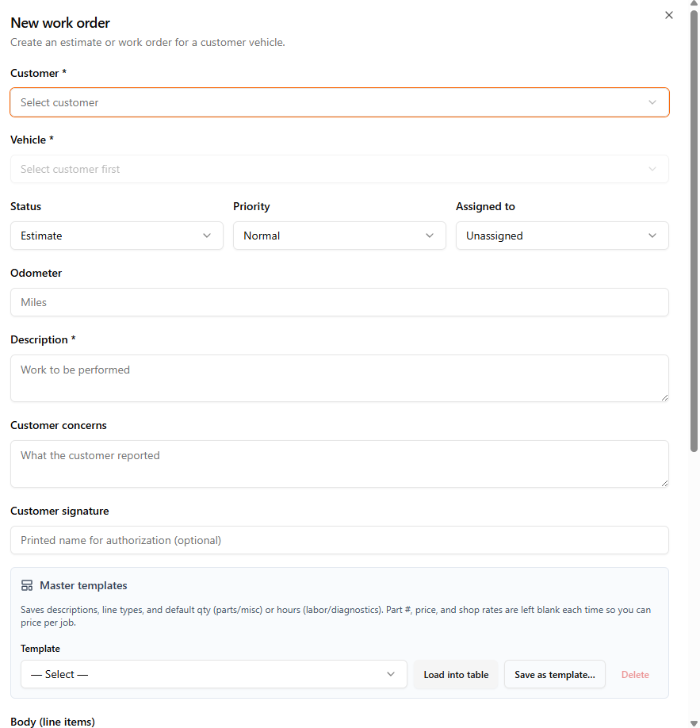Click the Odometer miles input field

[339, 302]
